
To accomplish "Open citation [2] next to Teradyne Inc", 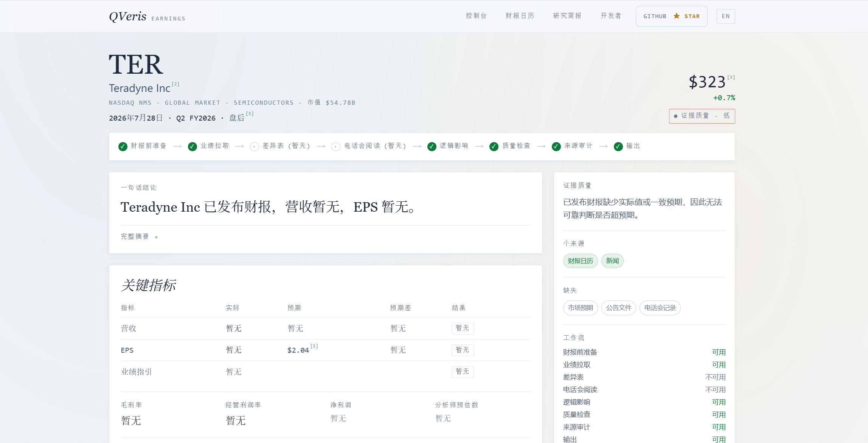I will pyautogui.click(x=175, y=84).
